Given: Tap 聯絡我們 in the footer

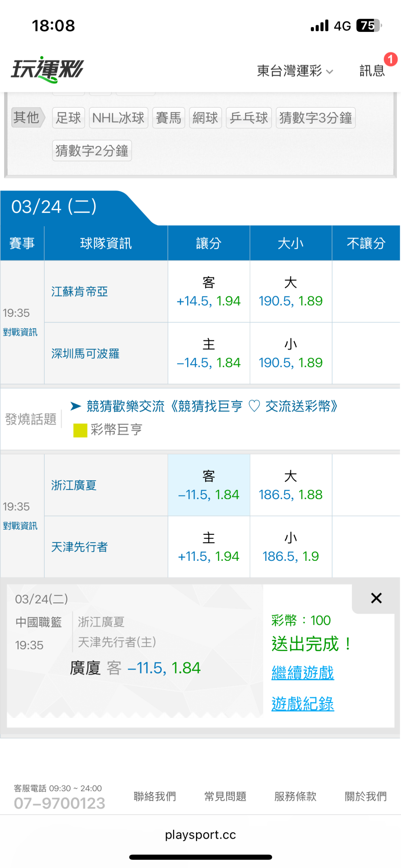Looking at the screenshot, I should coord(155,796).
